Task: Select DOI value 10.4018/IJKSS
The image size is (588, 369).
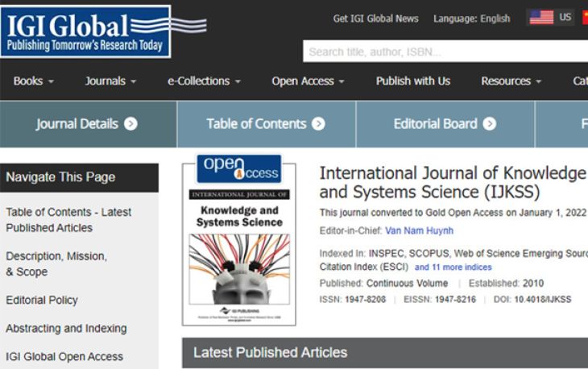Action: (543, 299)
